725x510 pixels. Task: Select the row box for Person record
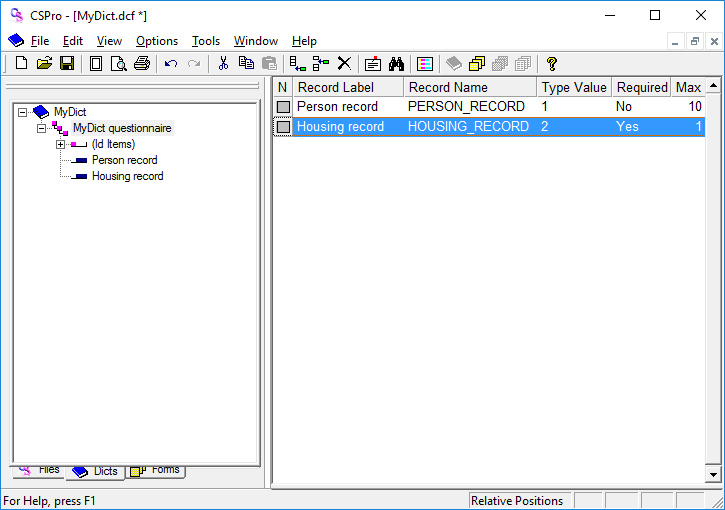click(283, 107)
